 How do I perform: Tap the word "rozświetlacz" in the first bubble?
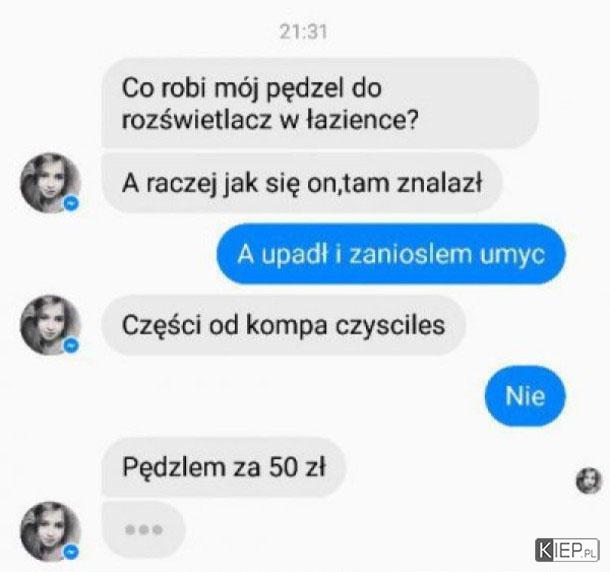pos(196,119)
